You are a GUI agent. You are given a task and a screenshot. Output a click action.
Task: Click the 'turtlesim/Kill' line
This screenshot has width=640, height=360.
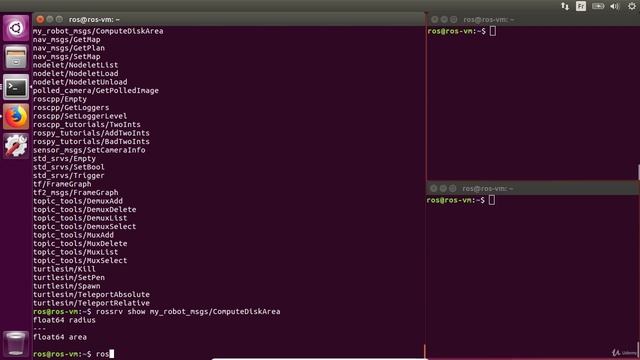click(64, 269)
